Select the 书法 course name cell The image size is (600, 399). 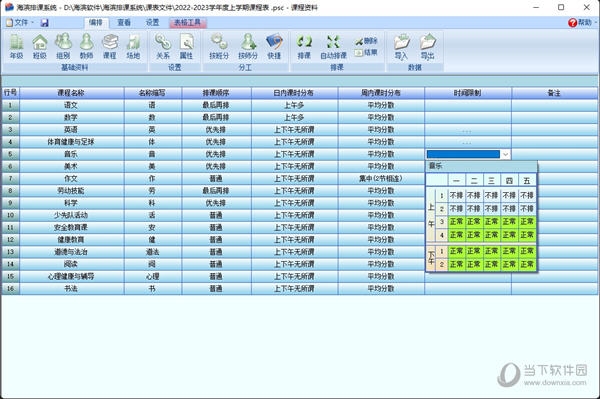71,288
